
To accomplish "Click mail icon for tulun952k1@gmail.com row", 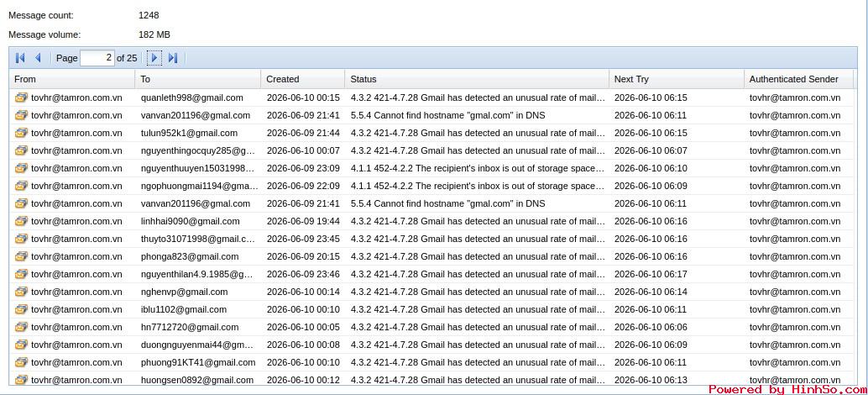I will tap(21, 133).
